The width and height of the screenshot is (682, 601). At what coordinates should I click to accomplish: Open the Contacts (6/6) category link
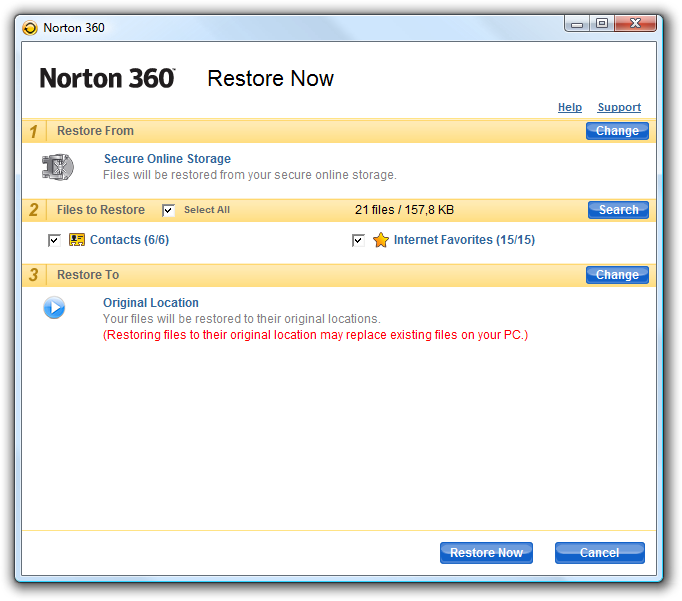129,240
